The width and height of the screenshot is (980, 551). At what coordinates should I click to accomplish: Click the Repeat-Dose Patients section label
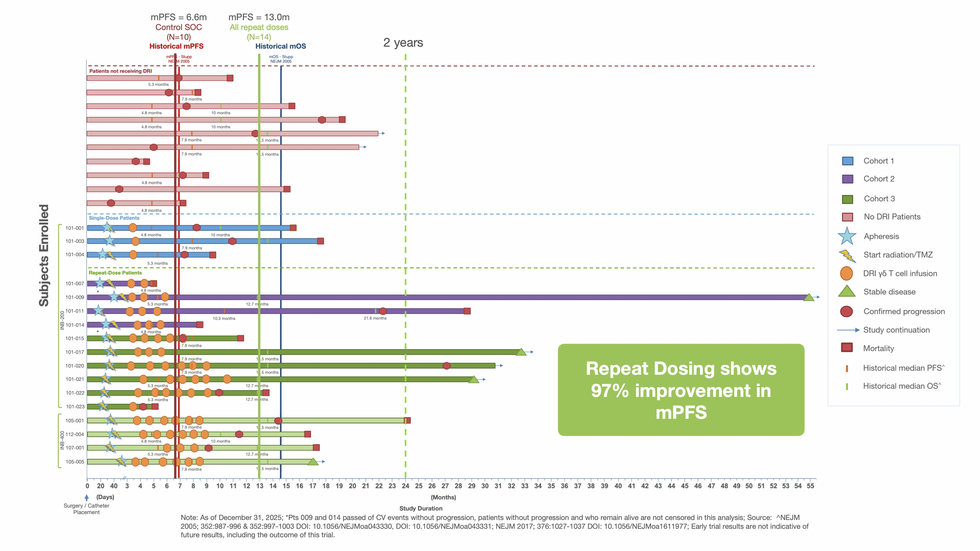pos(115,273)
